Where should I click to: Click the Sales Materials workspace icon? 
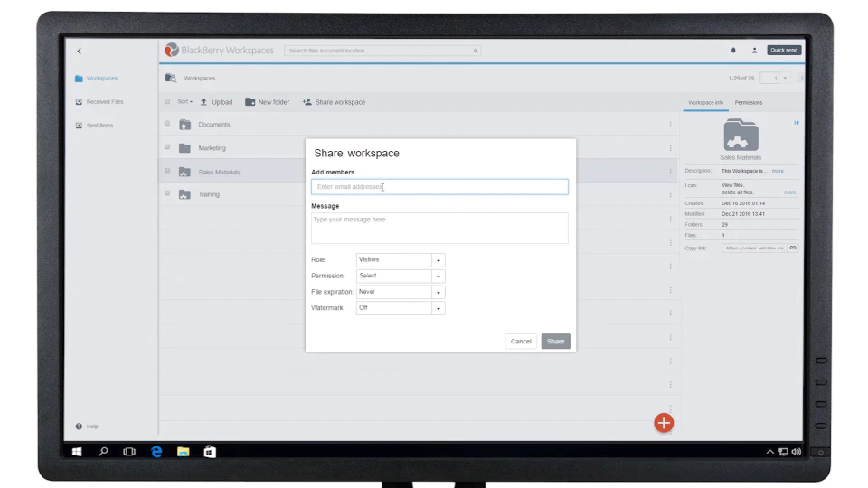(184, 172)
